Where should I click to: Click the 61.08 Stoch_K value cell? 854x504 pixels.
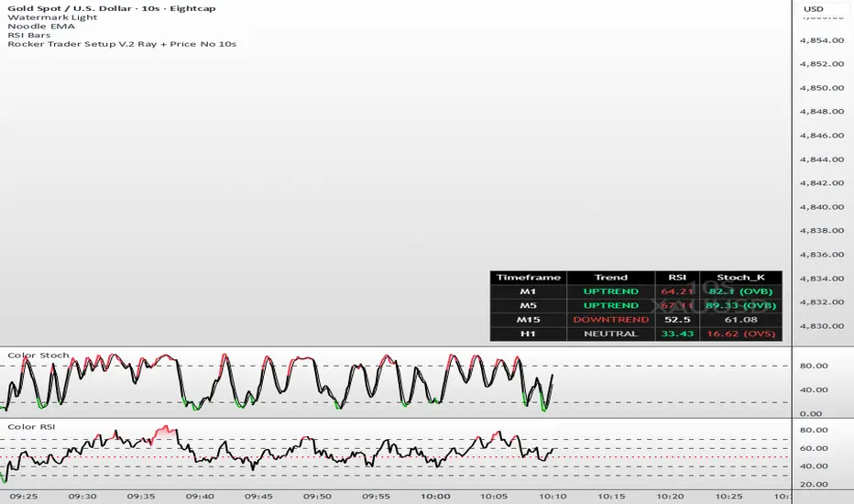740,320
